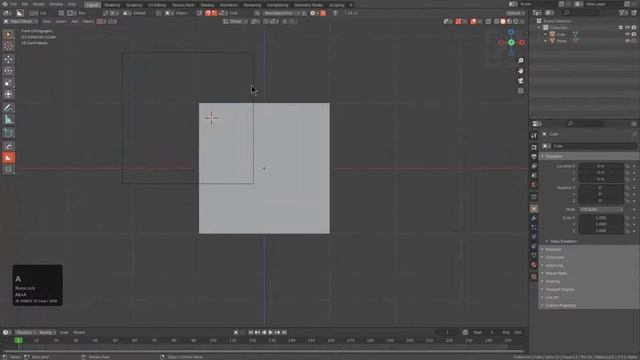Screen dimensions: 640x360
Task: Select the Move tool
Action: point(8,60)
